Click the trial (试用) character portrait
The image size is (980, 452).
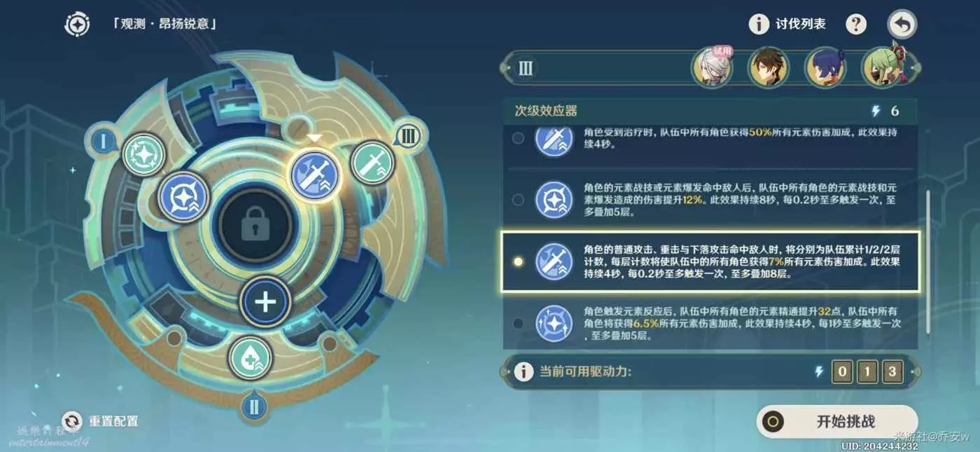(x=712, y=69)
